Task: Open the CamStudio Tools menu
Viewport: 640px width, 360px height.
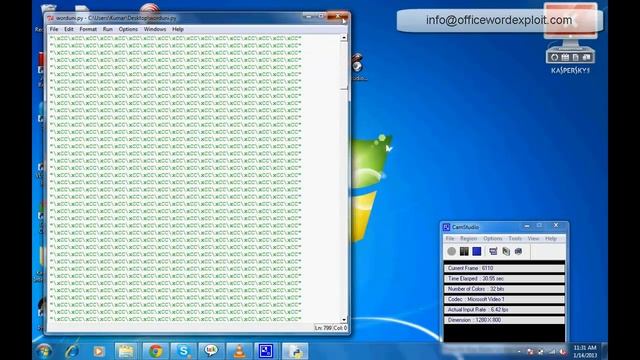Action: click(515, 238)
